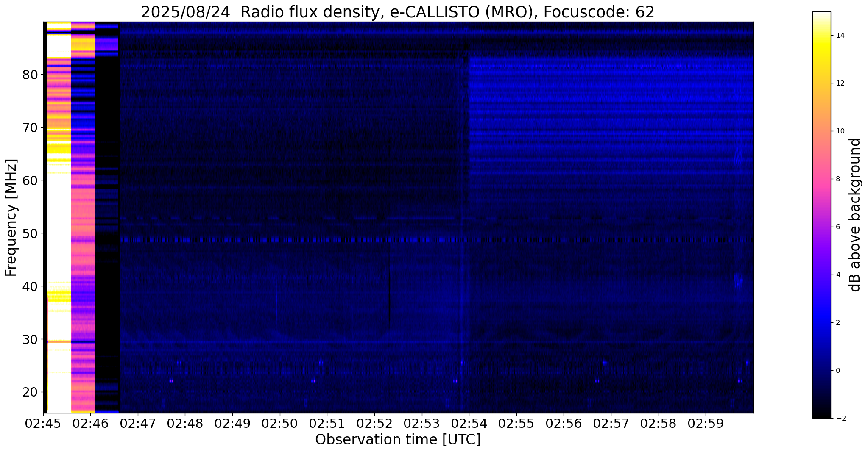Select the 02:46 time tick label
The image size is (868, 452).
coord(91,424)
